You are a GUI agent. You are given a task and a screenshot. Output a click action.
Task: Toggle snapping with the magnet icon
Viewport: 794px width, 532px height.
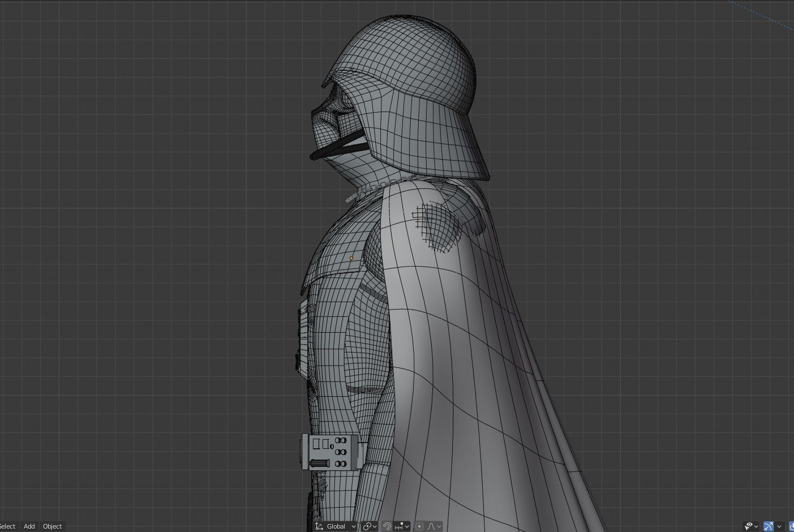coord(387,526)
